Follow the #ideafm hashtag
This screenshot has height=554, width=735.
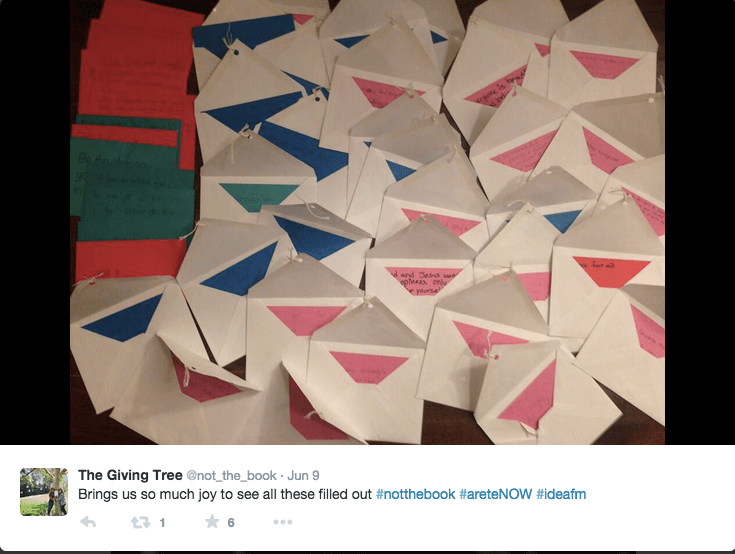[561, 494]
